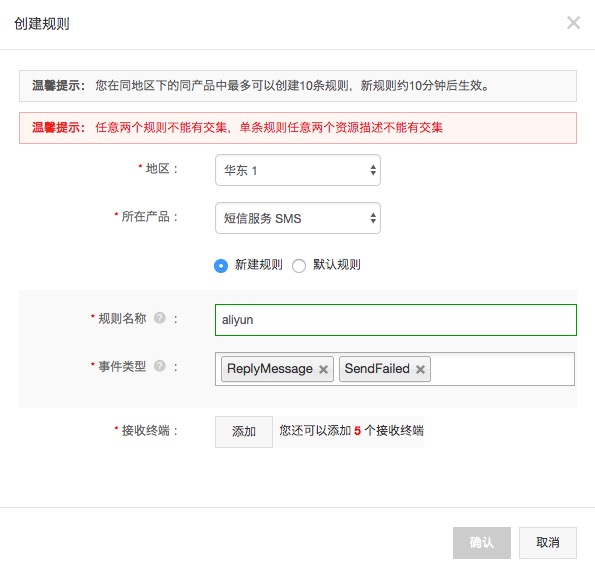This screenshot has height=574, width=595.
Task: Open the 所在产品 dropdown showing 短信服务 SMS
Action: (298, 218)
